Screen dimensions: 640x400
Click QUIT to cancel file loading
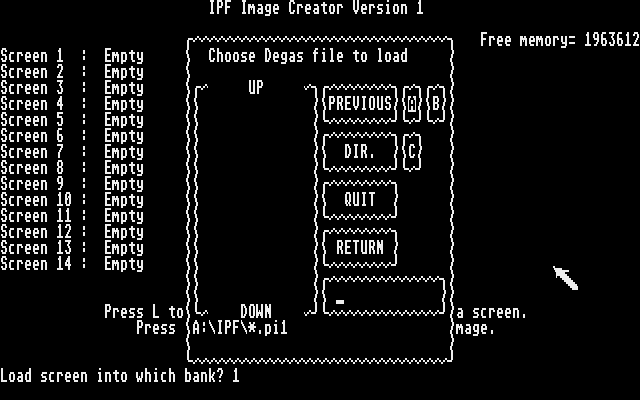tap(360, 200)
